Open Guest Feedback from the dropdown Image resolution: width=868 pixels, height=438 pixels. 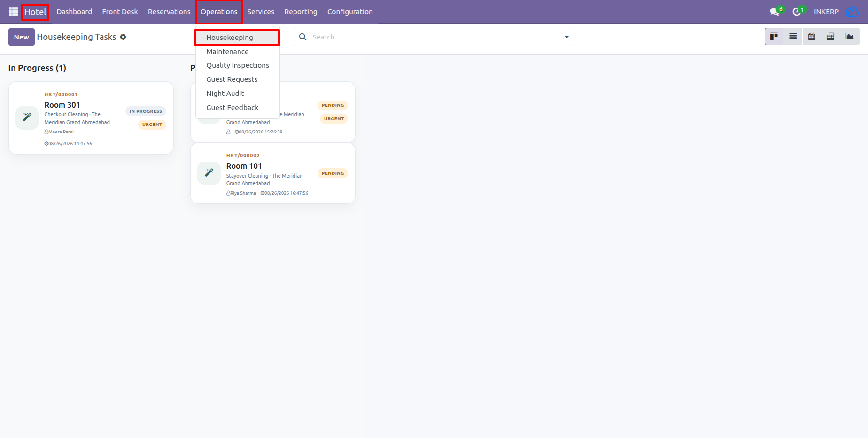pyautogui.click(x=237, y=108)
